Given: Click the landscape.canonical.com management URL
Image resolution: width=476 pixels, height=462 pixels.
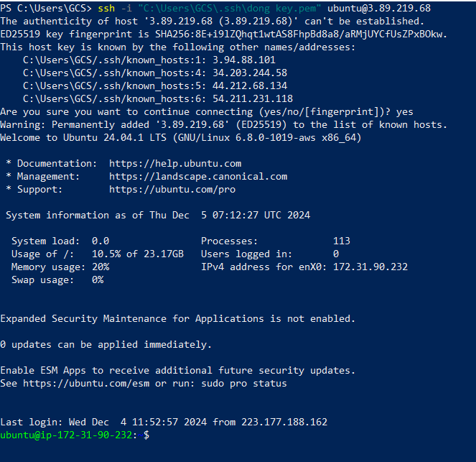Looking at the screenshot, I should 198,177.
